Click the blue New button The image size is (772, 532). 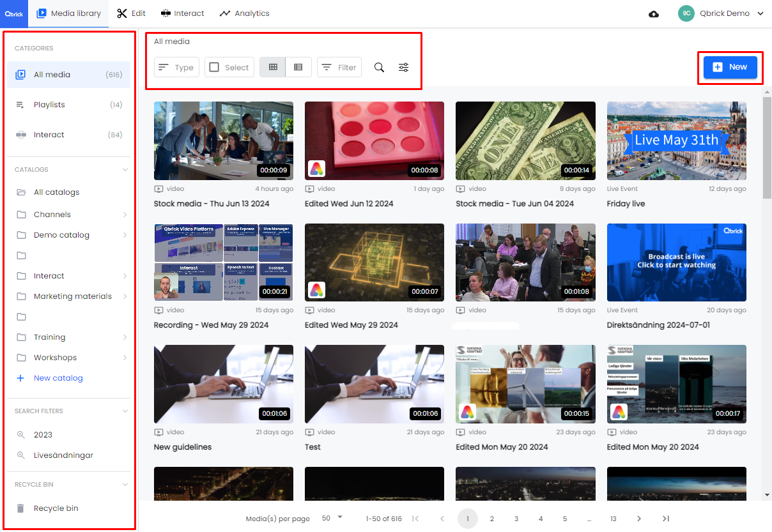tap(730, 67)
